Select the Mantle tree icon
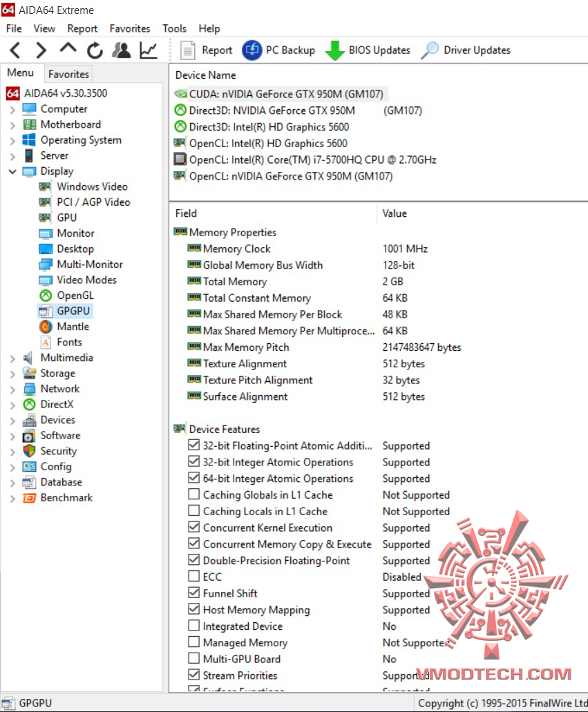The image size is (588, 712). point(46,327)
